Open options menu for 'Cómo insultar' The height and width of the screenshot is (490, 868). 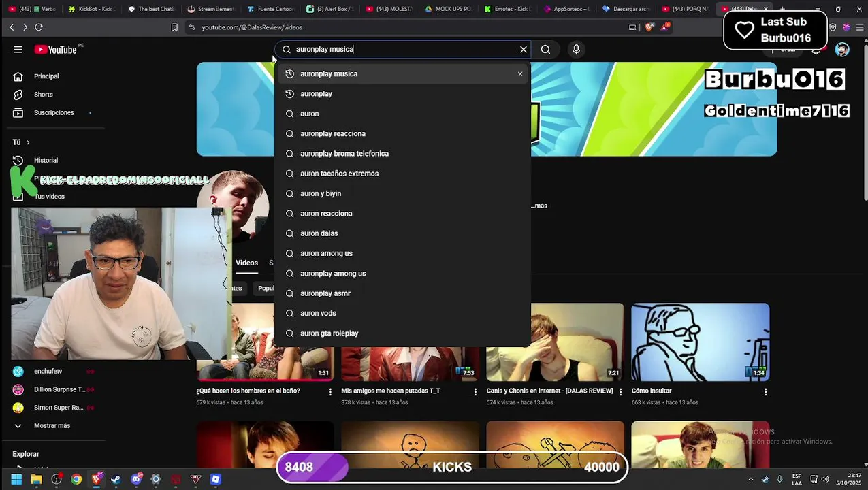[765, 392]
